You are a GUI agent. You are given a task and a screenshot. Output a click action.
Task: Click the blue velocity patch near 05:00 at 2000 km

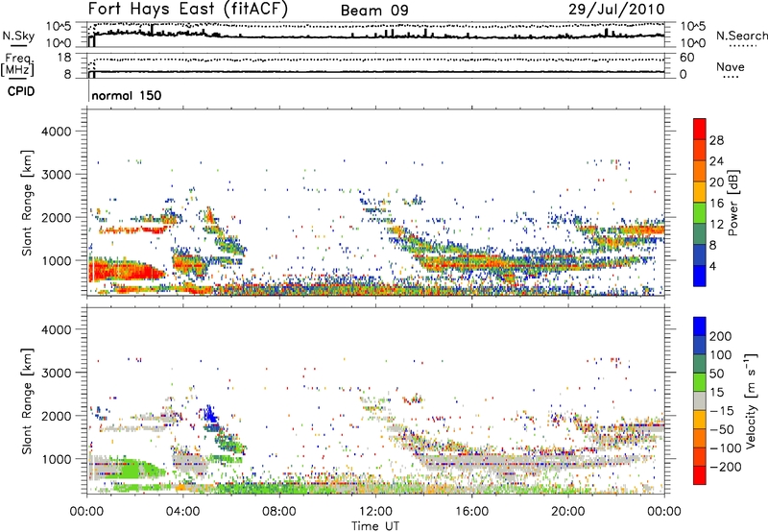[210, 414]
